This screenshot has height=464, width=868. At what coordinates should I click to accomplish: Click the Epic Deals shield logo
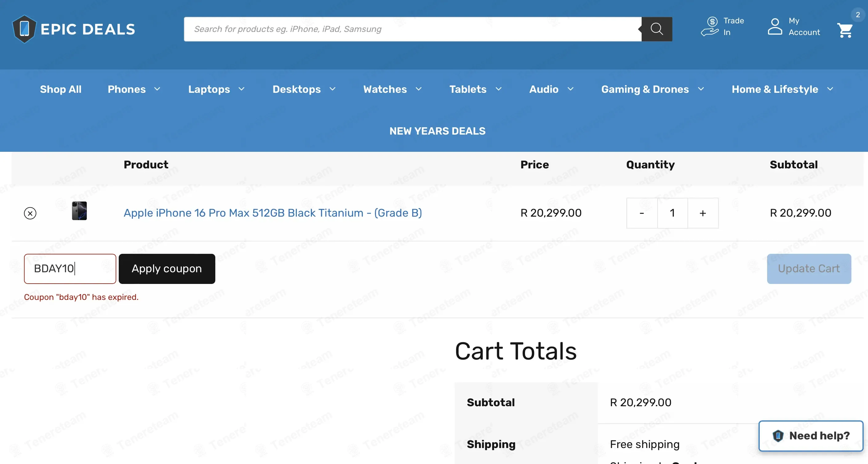[x=24, y=29]
